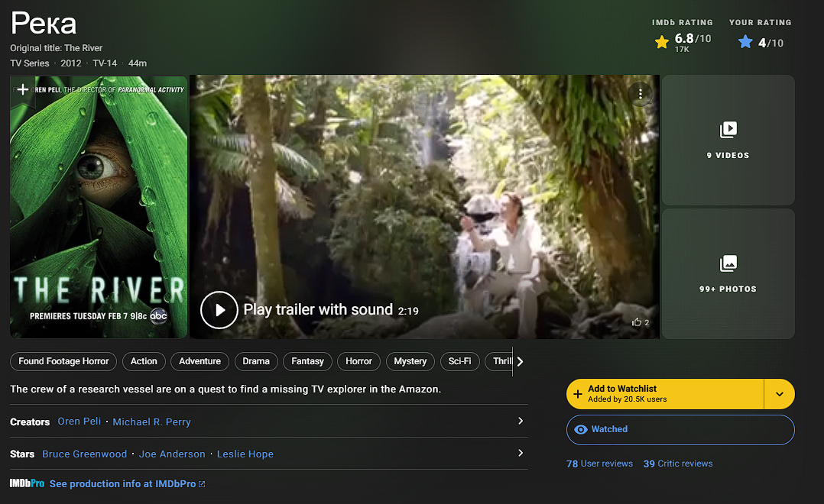Open Oren Peli's profile link

point(79,422)
